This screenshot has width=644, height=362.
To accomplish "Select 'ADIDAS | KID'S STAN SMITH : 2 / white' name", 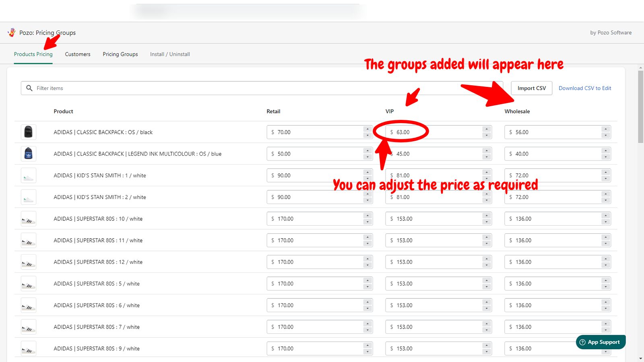I will pyautogui.click(x=100, y=197).
